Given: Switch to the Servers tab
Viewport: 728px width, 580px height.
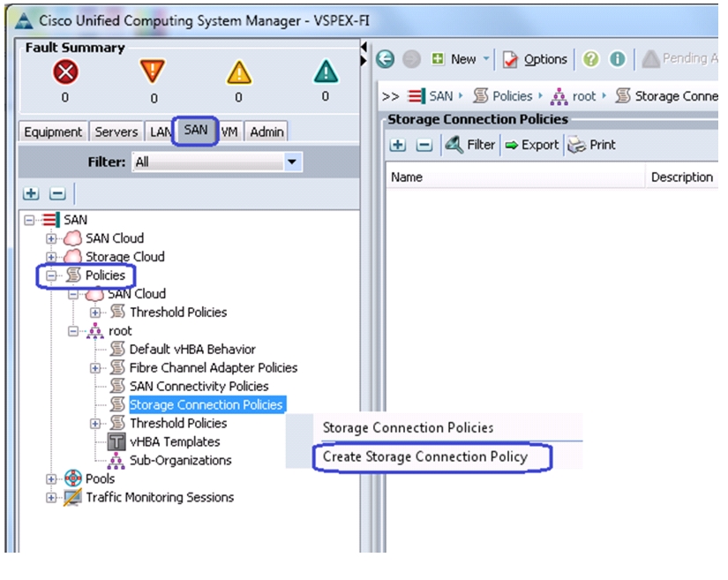Looking at the screenshot, I should 116,132.
